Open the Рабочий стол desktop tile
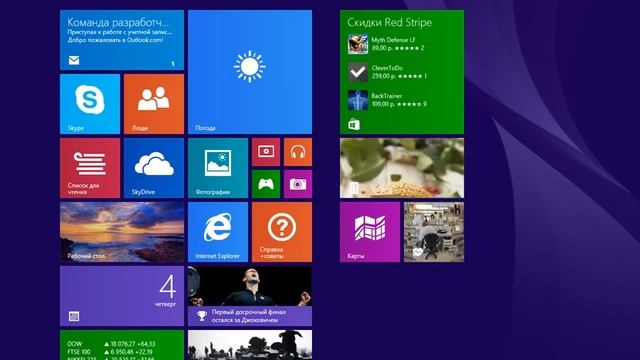Viewport: 640px width, 360px height. pos(122,232)
